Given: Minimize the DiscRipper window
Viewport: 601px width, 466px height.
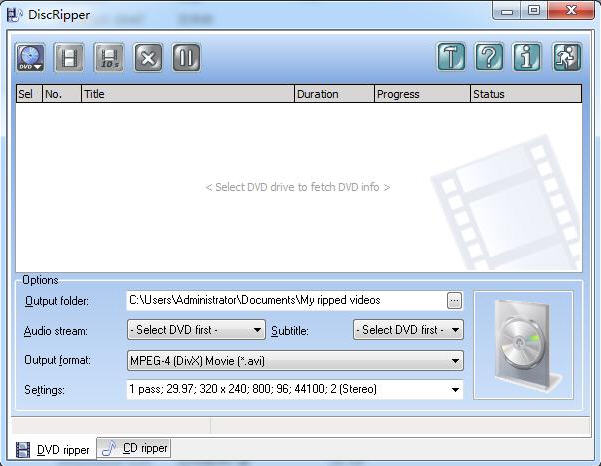Looking at the screenshot, I should (x=507, y=11).
